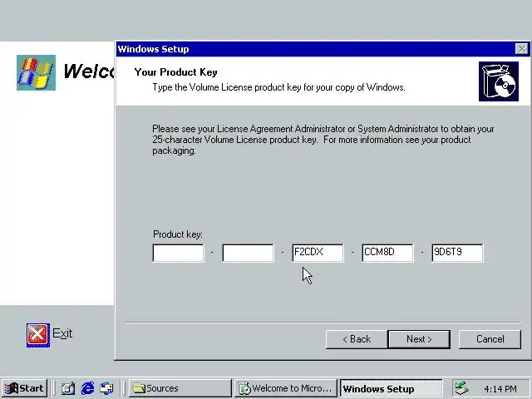Click the product key field containing F2CDX

318,253
